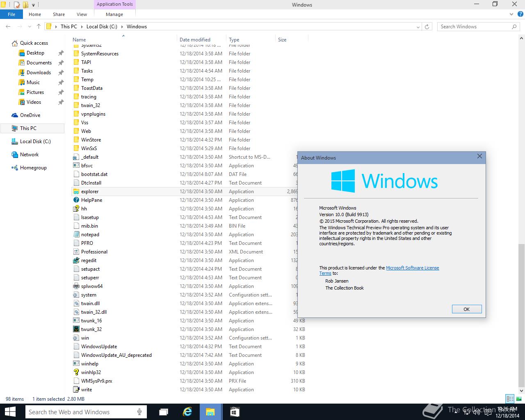Go up one folder level
This screenshot has height=420, width=525.
click(x=39, y=26)
